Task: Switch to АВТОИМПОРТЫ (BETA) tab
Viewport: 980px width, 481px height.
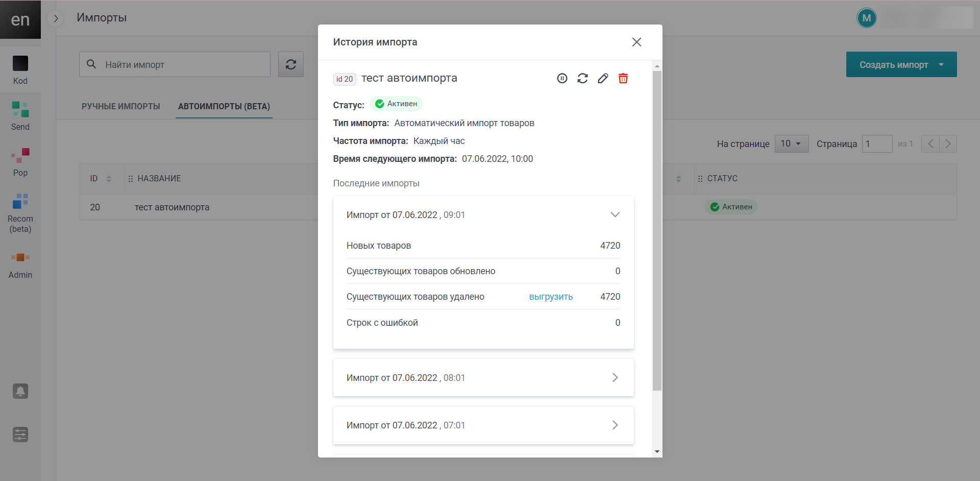Action: tap(224, 106)
